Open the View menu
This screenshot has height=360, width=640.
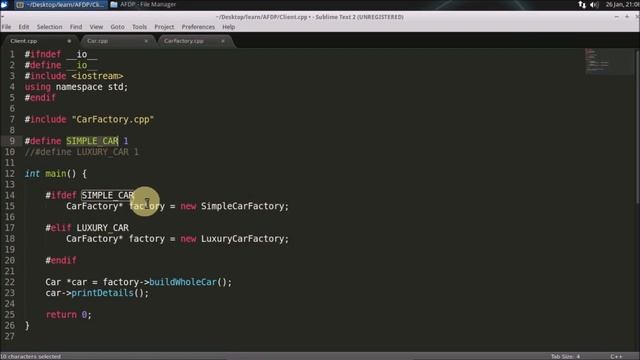96,27
